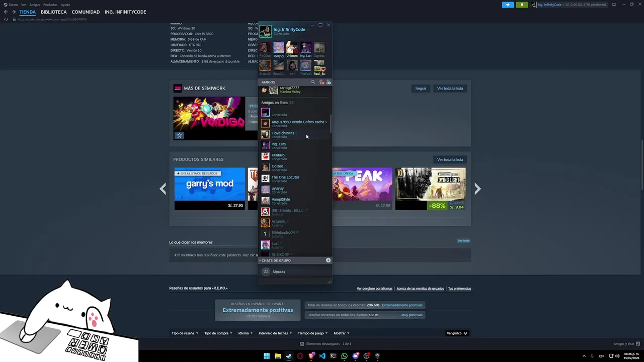Open the Intervalo de fechas filter

click(x=275, y=333)
